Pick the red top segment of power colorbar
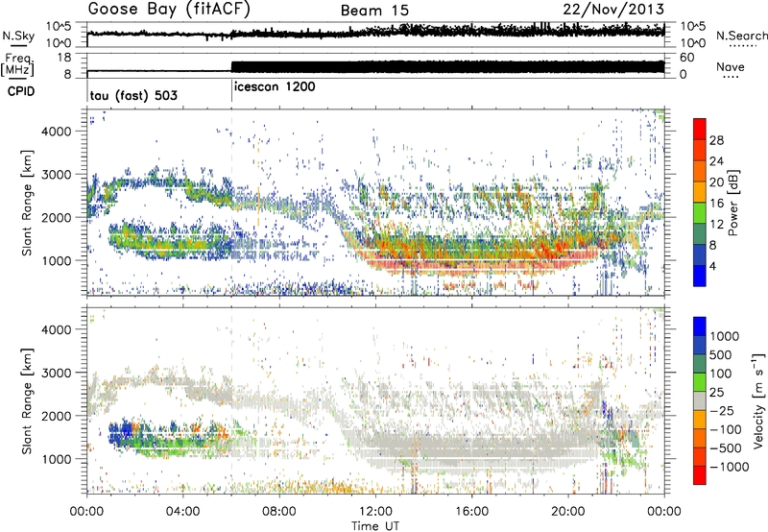The height and width of the screenshot is (532, 768). pyautogui.click(x=700, y=129)
